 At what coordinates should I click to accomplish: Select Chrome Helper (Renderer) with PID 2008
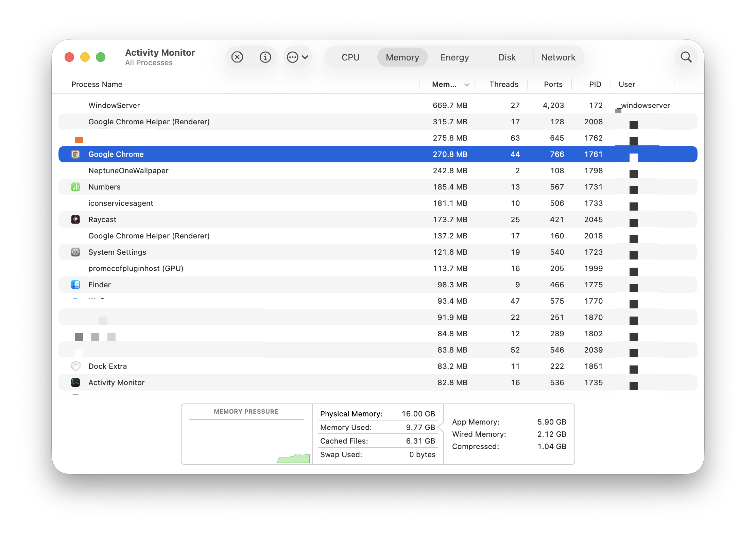378,122
